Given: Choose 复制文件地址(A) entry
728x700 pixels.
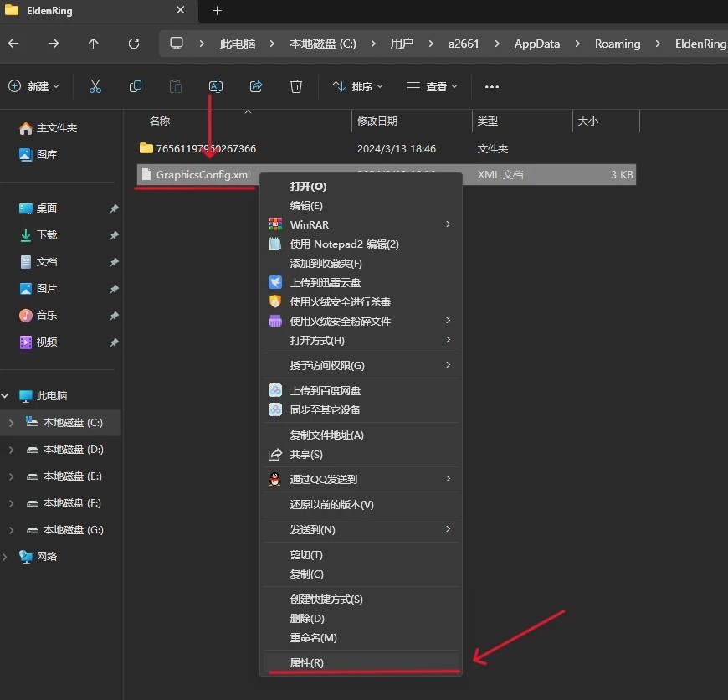Looking at the screenshot, I should point(361,435).
